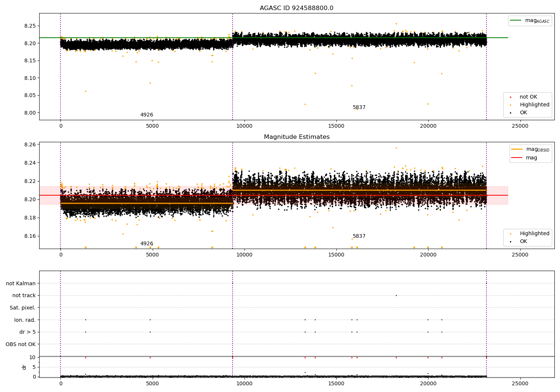560x392 pixels.
Task: Click the "8.18" y-axis tick label
Action: pyautogui.click(x=30, y=218)
